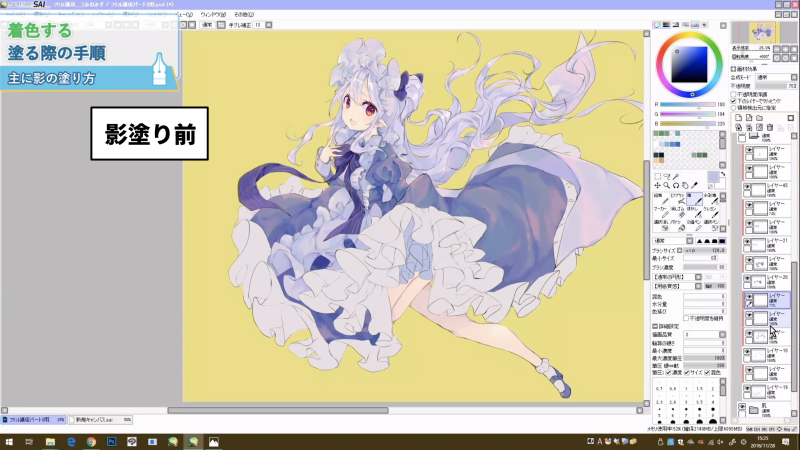The width and height of the screenshot is (800, 450).
Task: Toggle 領域検出元に指定 selection source checkbox
Action: click(734, 108)
